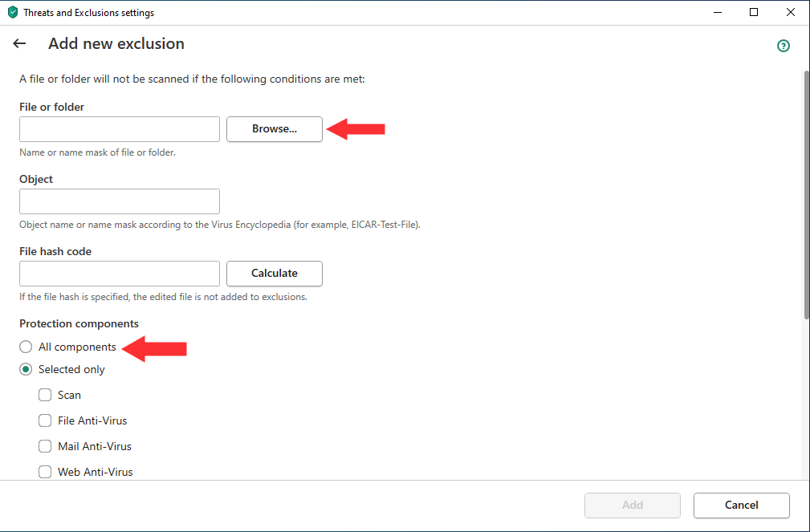Click the 'File or folder' label
The width and height of the screenshot is (810, 532).
tap(51, 107)
